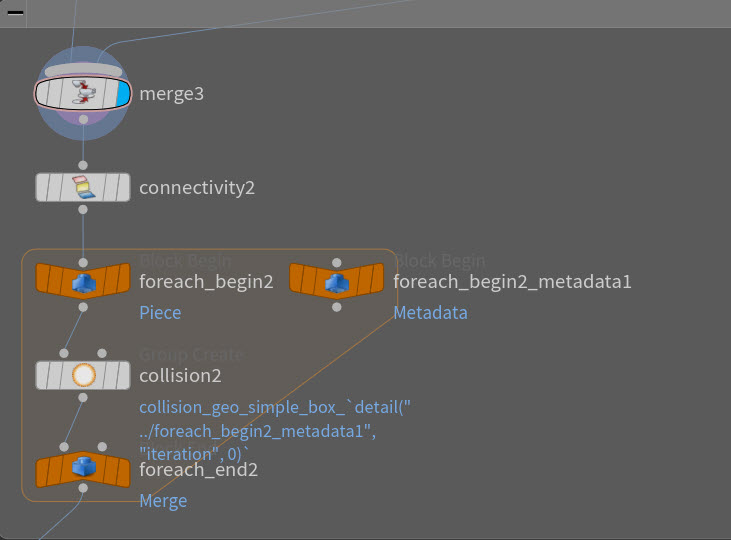Click the collision_geo_simple_box_ expression text
Screen dimensions: 731x540
click(275, 430)
